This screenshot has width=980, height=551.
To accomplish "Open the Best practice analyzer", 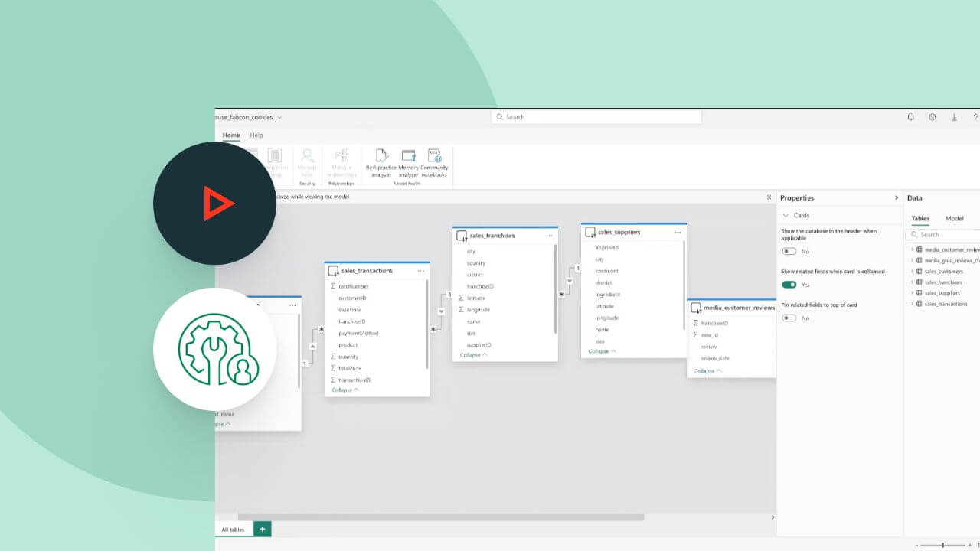I will (381, 163).
